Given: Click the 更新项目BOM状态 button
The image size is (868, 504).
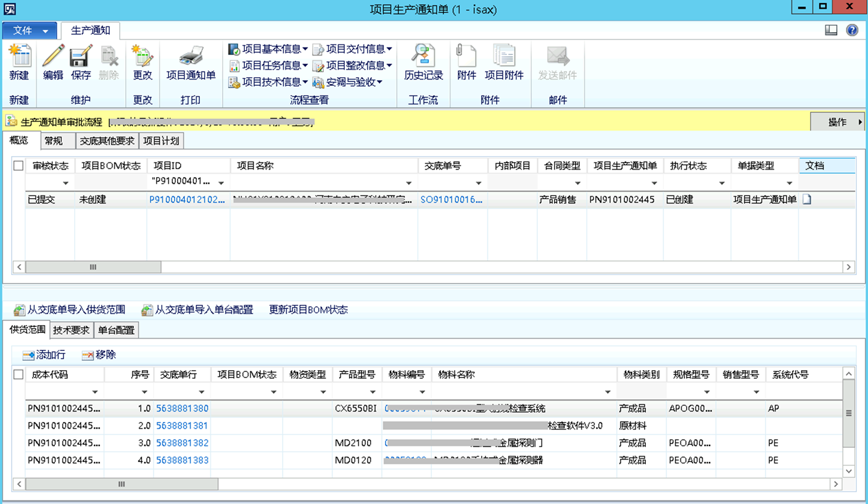Looking at the screenshot, I should [x=308, y=310].
